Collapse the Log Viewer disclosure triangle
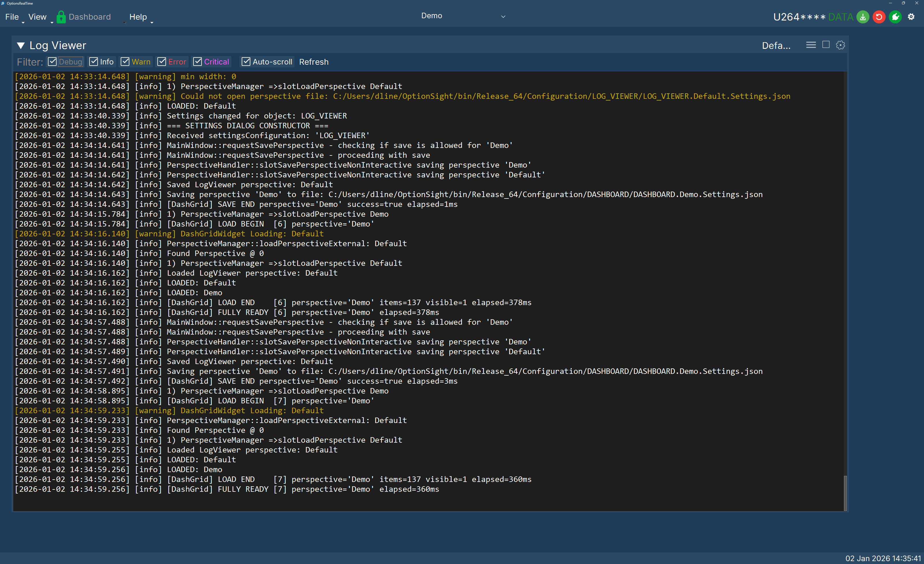 [21, 45]
